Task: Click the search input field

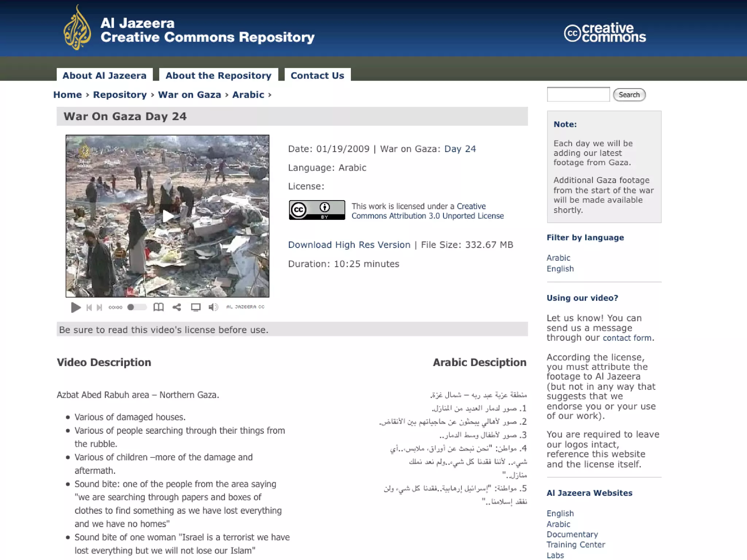Action: coord(578,94)
